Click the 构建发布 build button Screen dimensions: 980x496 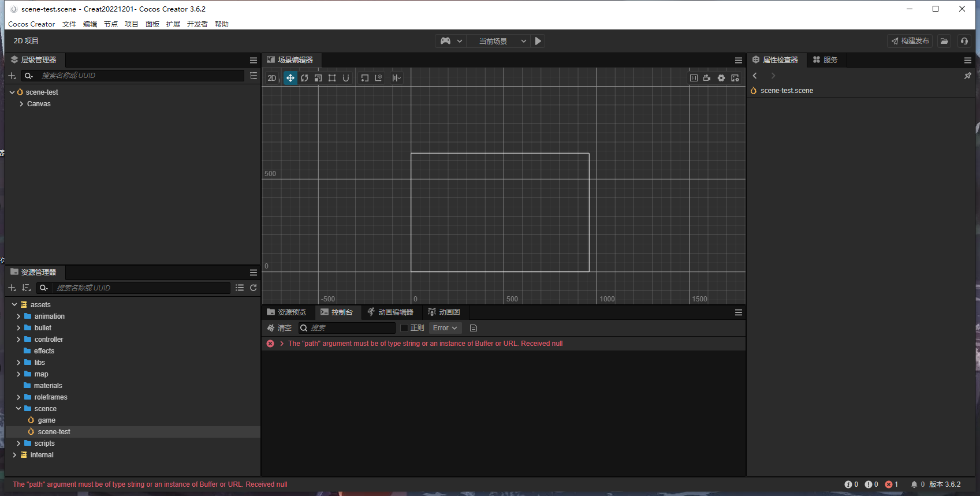tap(910, 41)
